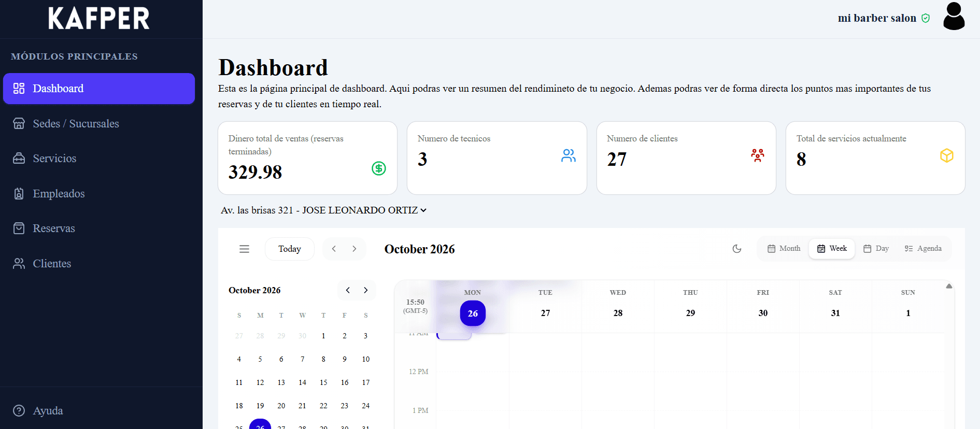Click the green verified shield icon
This screenshot has width=980, height=429.
pyautogui.click(x=926, y=18)
